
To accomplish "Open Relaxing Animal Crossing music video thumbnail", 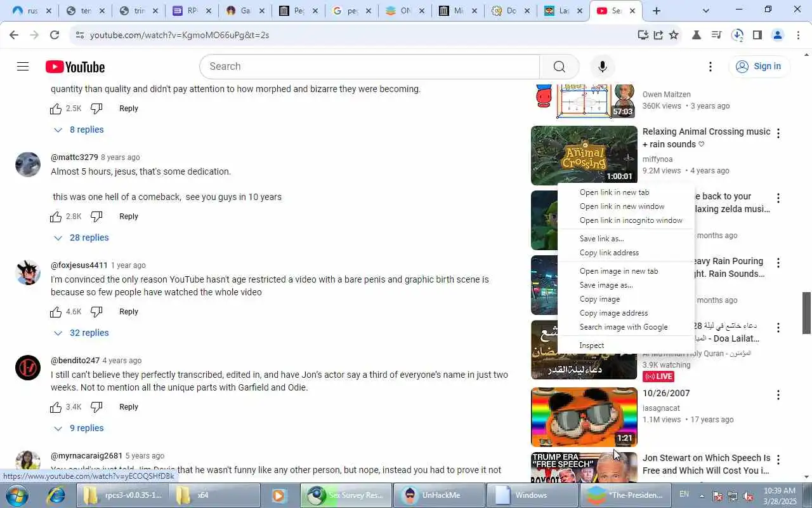I will pyautogui.click(x=584, y=155).
